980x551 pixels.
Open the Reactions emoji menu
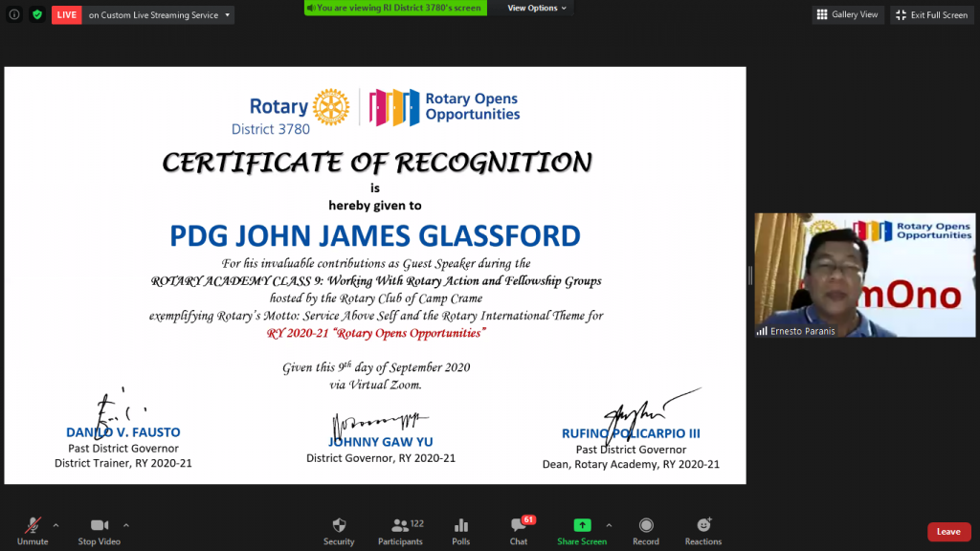tap(703, 532)
